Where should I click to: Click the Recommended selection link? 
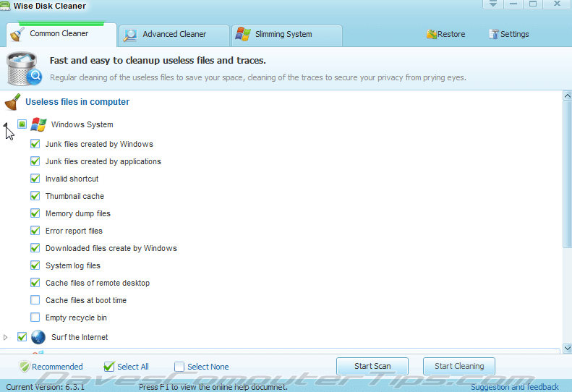tap(57, 367)
